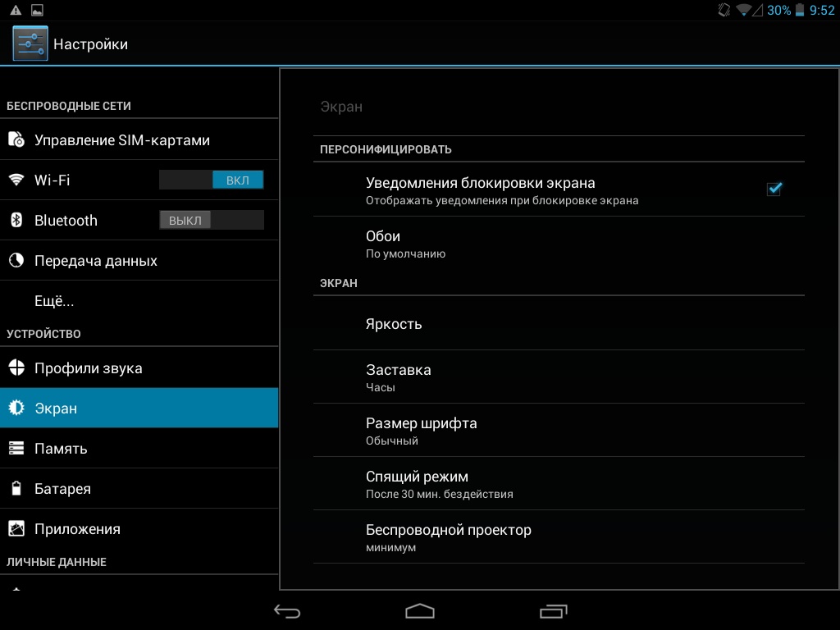The height and width of the screenshot is (630, 840).
Task: Tap the Settings app icon in header
Action: (x=30, y=43)
